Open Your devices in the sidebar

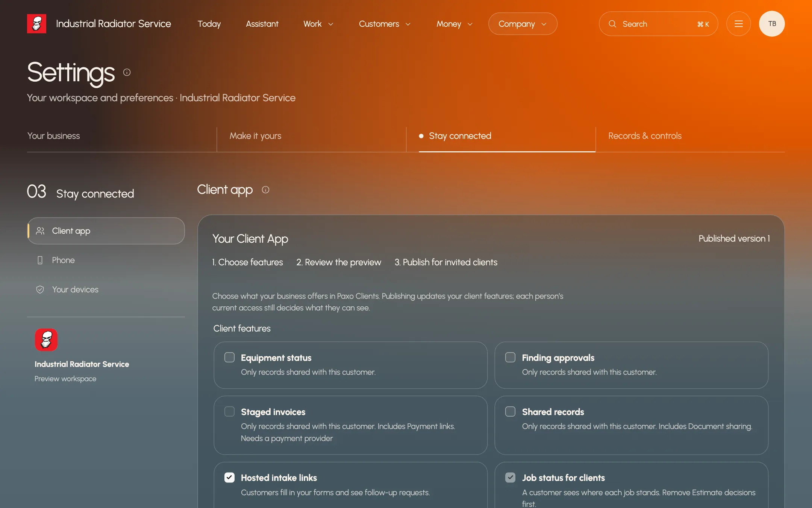point(106,290)
